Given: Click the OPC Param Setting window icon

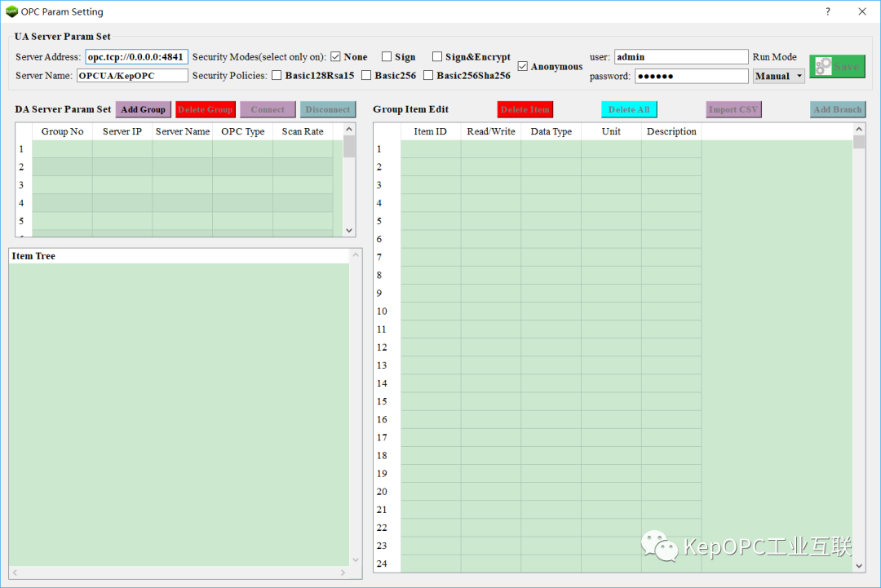Looking at the screenshot, I should click(11, 11).
